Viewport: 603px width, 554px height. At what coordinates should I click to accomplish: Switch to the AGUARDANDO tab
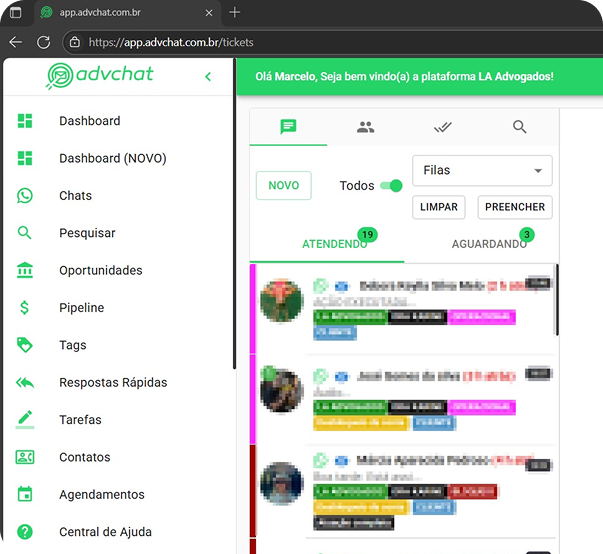pyautogui.click(x=489, y=244)
